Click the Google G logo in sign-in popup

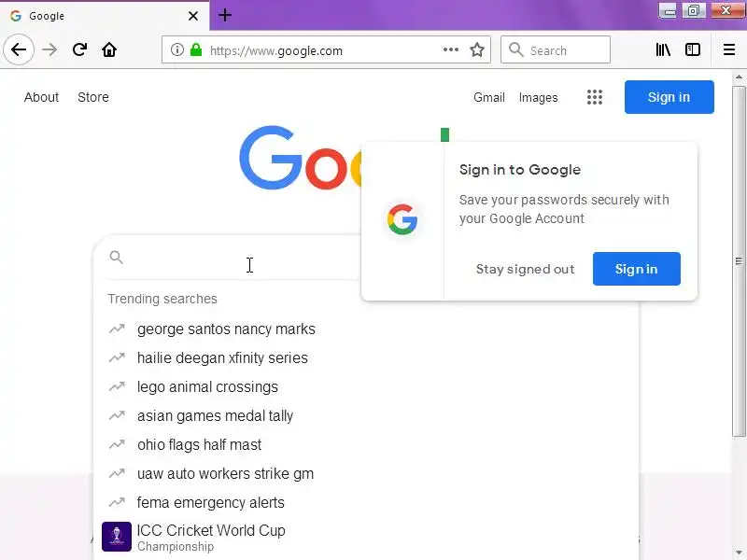(402, 219)
